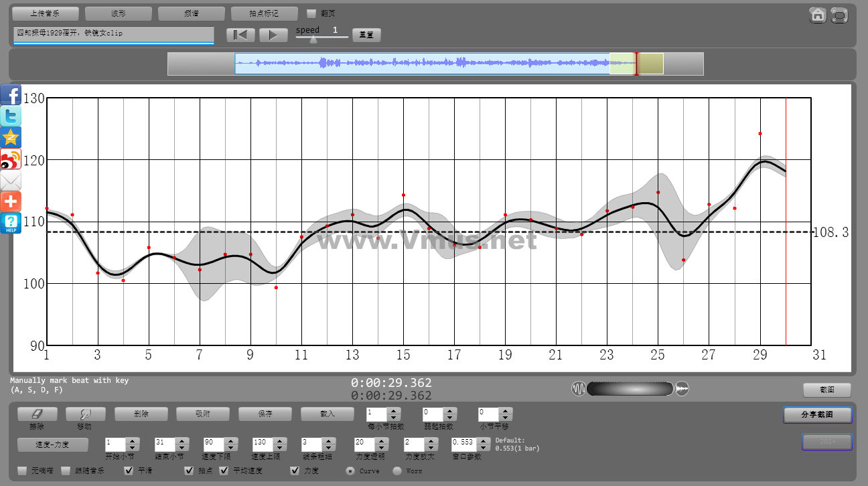Increase 小节平移 bar shift value
This screenshot has height=486, width=868.
(x=506, y=410)
